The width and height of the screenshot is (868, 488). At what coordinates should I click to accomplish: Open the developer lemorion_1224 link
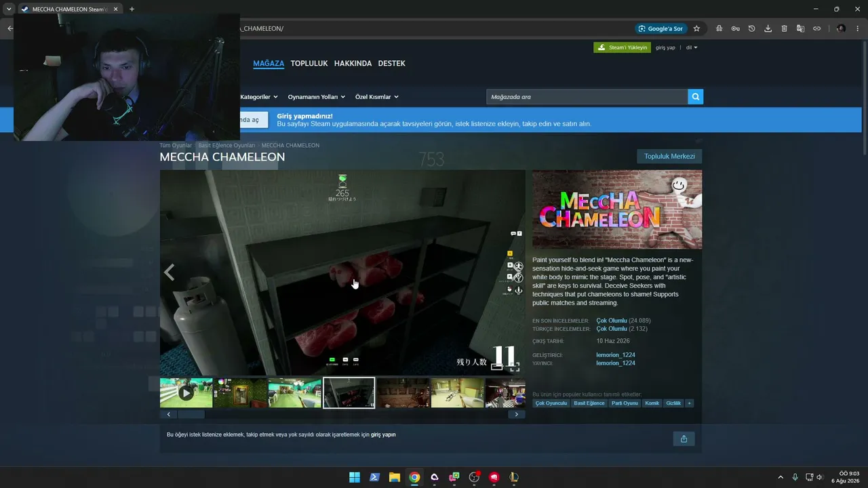(x=616, y=355)
